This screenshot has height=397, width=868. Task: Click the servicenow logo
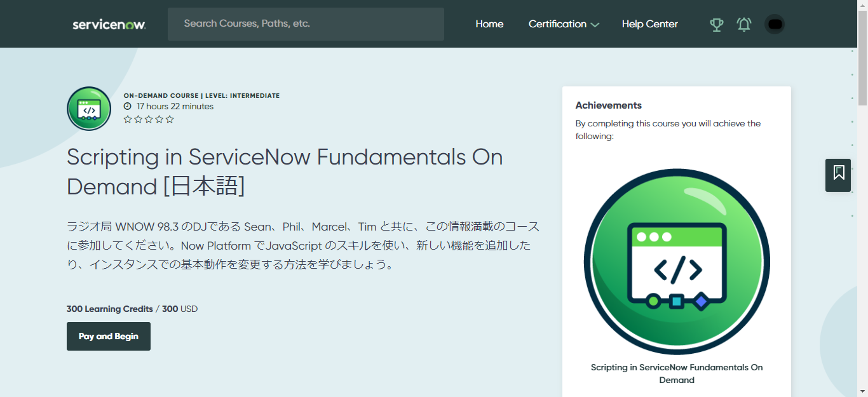coord(109,24)
